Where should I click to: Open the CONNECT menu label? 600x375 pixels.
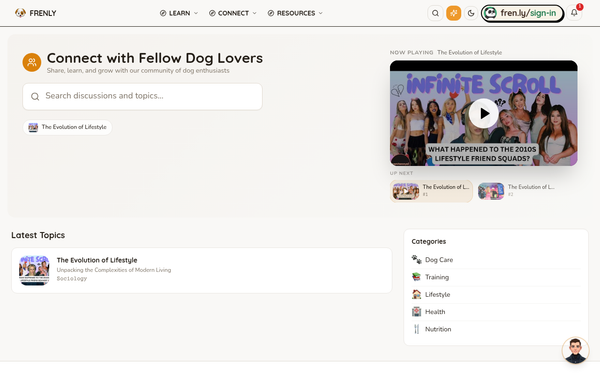pyautogui.click(x=233, y=13)
